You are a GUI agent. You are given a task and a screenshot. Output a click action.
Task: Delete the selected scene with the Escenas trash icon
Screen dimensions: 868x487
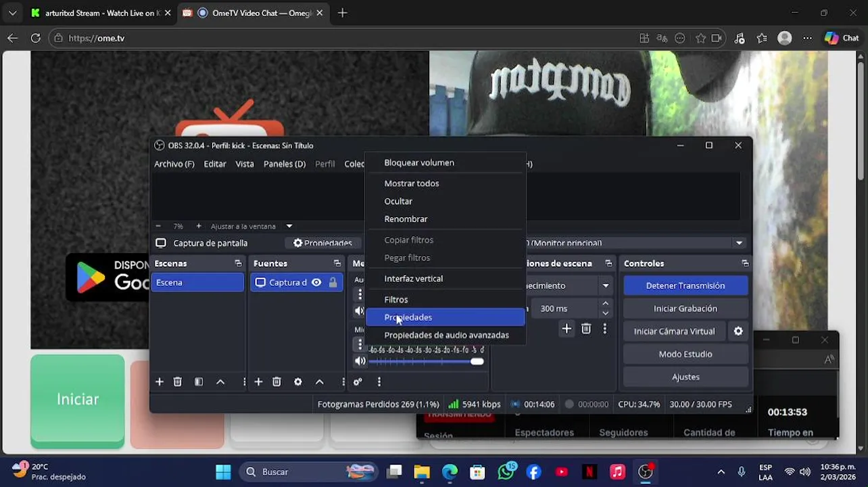coord(177,382)
